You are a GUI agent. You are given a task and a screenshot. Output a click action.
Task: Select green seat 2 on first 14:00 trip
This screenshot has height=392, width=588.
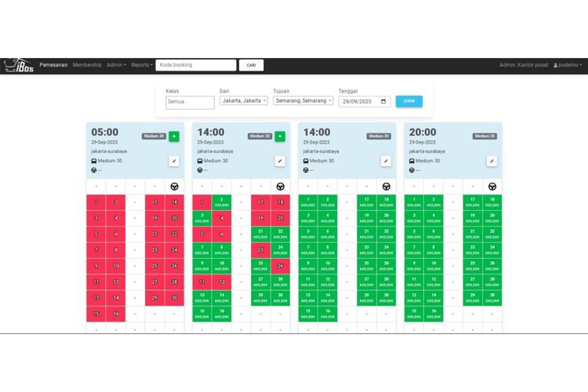(222, 202)
